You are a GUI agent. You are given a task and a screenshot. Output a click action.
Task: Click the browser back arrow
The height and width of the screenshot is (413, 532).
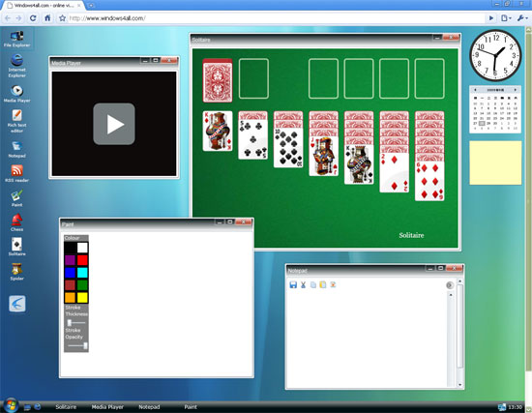(8, 18)
